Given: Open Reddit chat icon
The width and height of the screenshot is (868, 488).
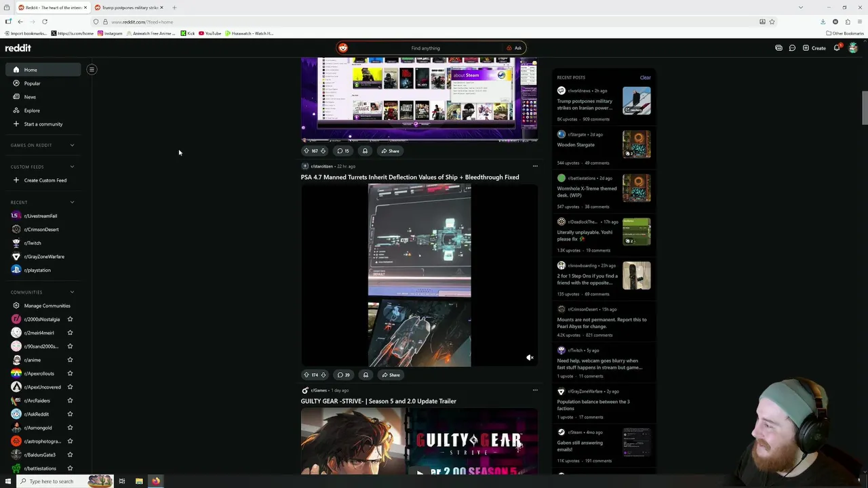Looking at the screenshot, I should 792,48.
